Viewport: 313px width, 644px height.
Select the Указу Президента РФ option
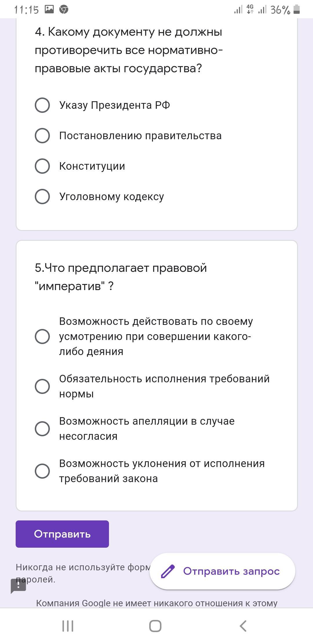(42, 105)
